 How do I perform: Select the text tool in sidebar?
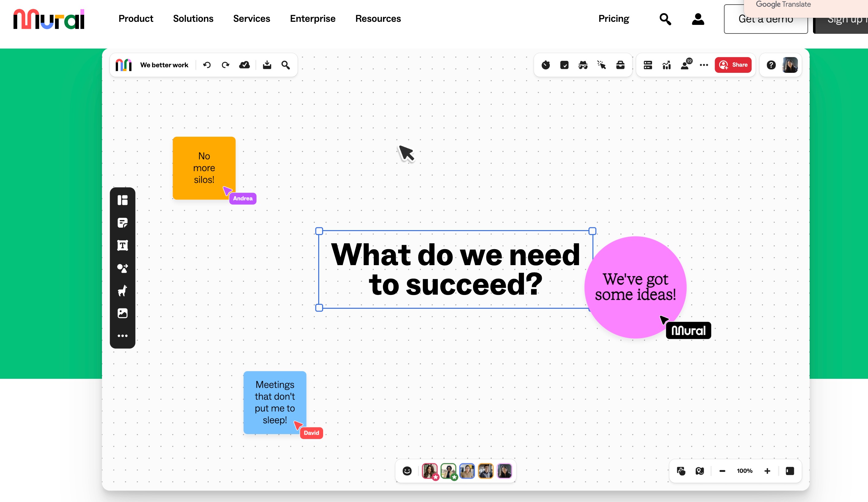click(x=122, y=245)
